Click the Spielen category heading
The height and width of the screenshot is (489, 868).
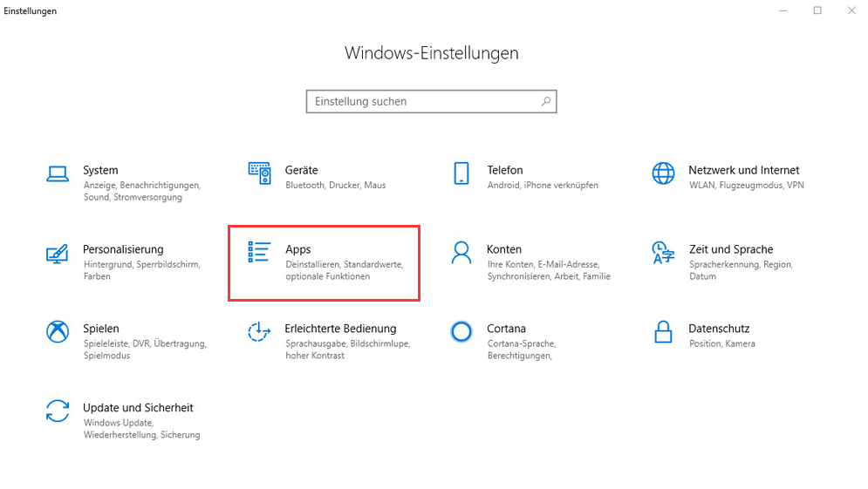(x=101, y=329)
